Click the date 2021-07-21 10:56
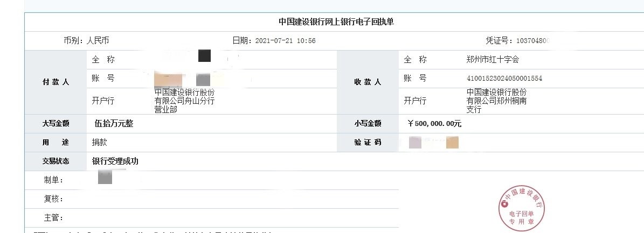The image size is (644, 233). coord(286,40)
